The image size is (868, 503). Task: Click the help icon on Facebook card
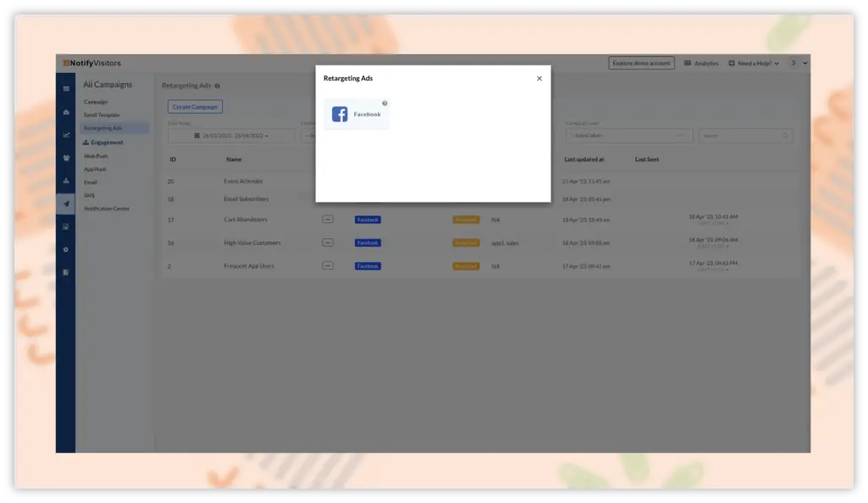tap(385, 103)
